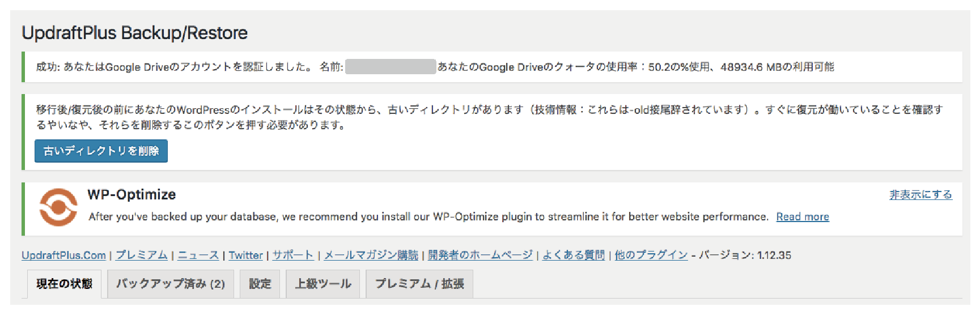This screenshot has height=315, width=980.
Task: Select the 設定 tab
Action: (x=260, y=284)
